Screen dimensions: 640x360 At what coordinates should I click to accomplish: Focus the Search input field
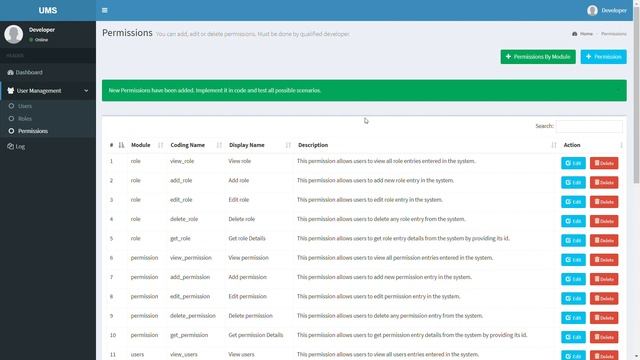point(589,126)
